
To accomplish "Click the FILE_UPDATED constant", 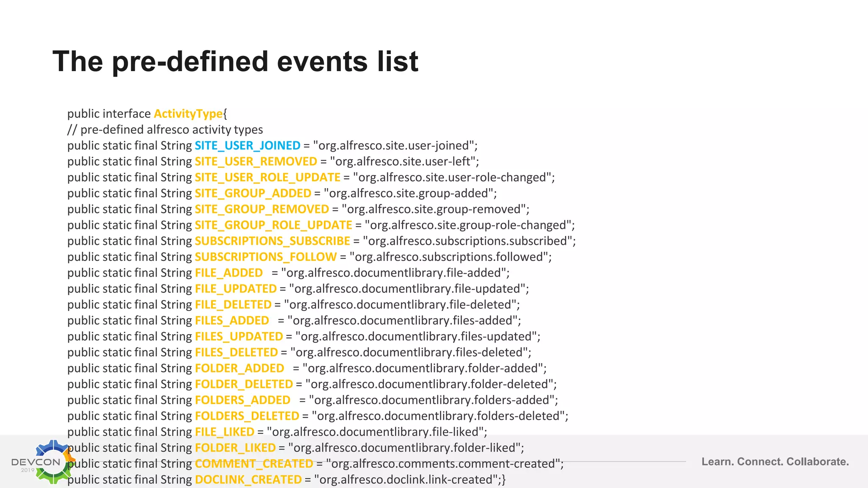I will click(x=236, y=289).
